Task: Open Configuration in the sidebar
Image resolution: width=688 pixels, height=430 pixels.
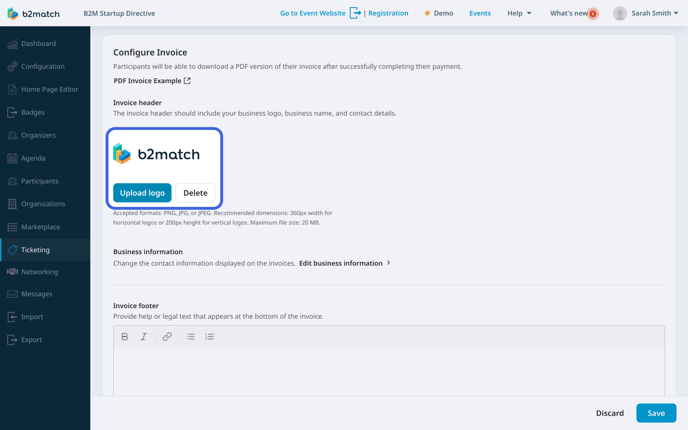Action: tap(45, 67)
